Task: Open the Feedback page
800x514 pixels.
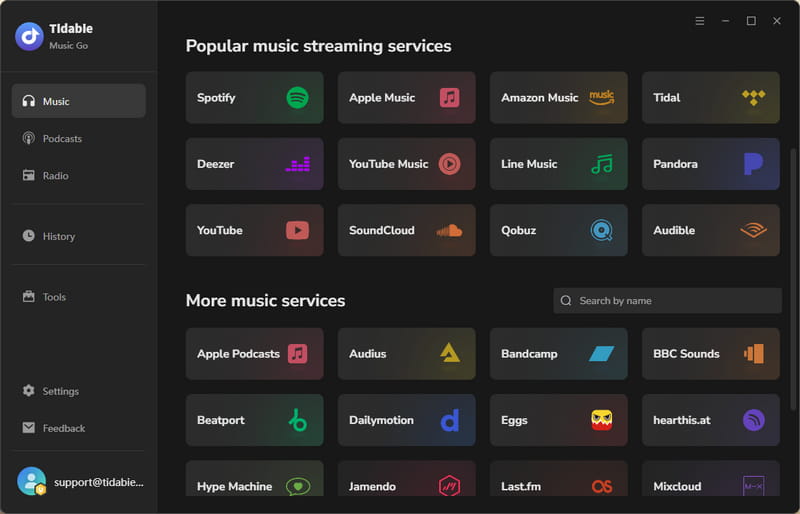Action: pyautogui.click(x=79, y=428)
